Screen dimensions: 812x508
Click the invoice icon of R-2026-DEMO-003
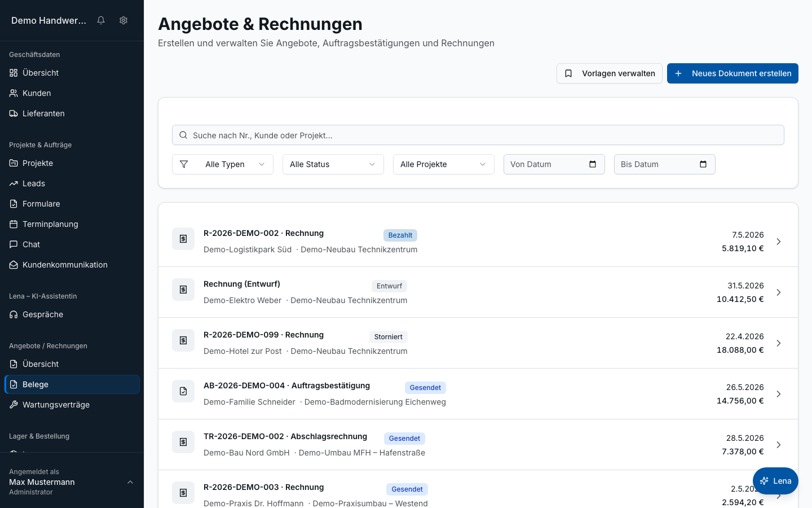click(183, 493)
